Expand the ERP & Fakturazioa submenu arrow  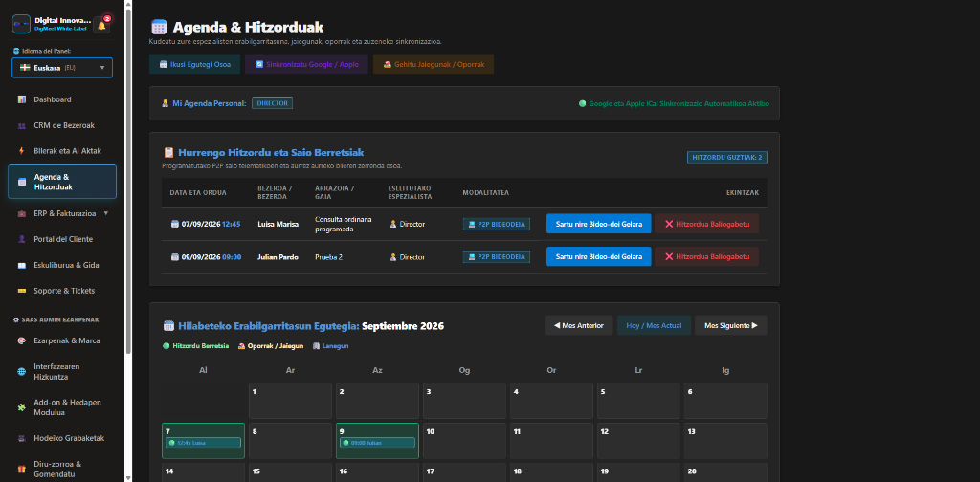tap(105, 213)
